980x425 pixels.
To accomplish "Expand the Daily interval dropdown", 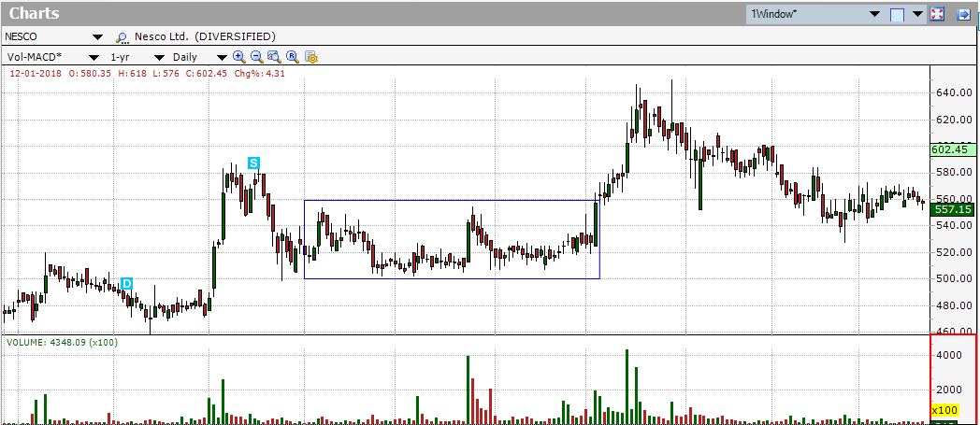I will tap(219, 57).
